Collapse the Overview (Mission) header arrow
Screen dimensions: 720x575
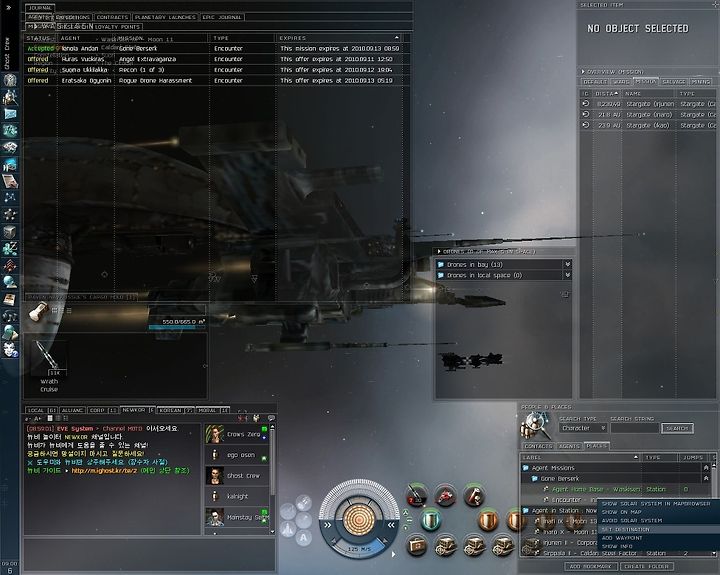(x=583, y=72)
